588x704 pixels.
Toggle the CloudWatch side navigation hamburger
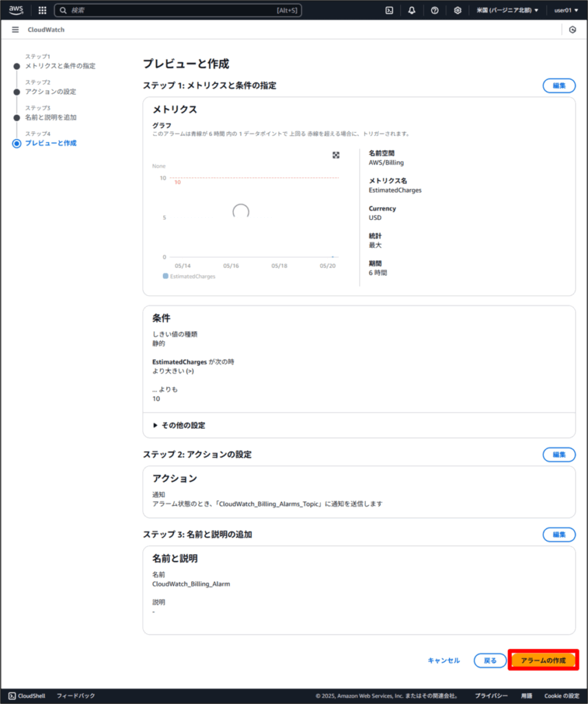click(x=15, y=30)
